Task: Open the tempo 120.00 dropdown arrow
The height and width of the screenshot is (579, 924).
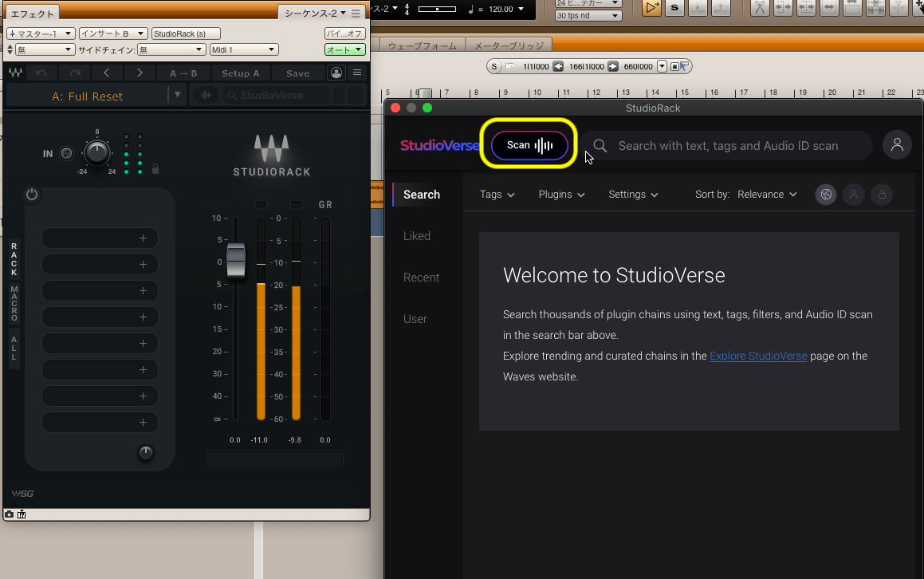Action: pyautogui.click(x=521, y=9)
